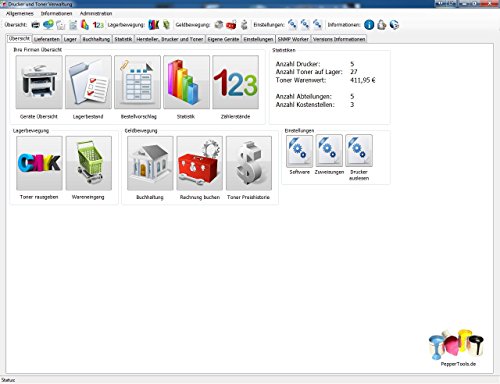This screenshot has height=384, width=500.
Task: Open the Eigene Geräte tab
Action: [223, 39]
